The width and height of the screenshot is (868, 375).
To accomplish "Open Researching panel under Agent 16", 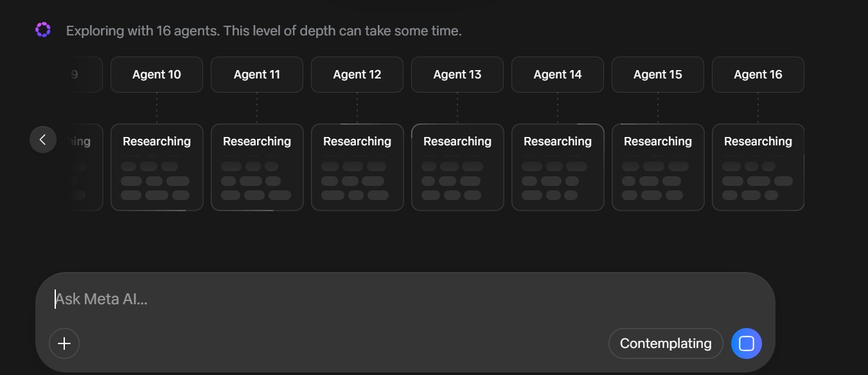I will (x=758, y=167).
